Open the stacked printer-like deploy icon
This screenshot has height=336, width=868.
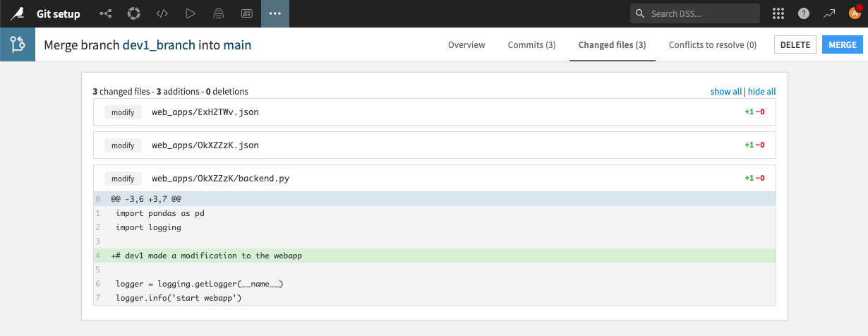(x=218, y=13)
